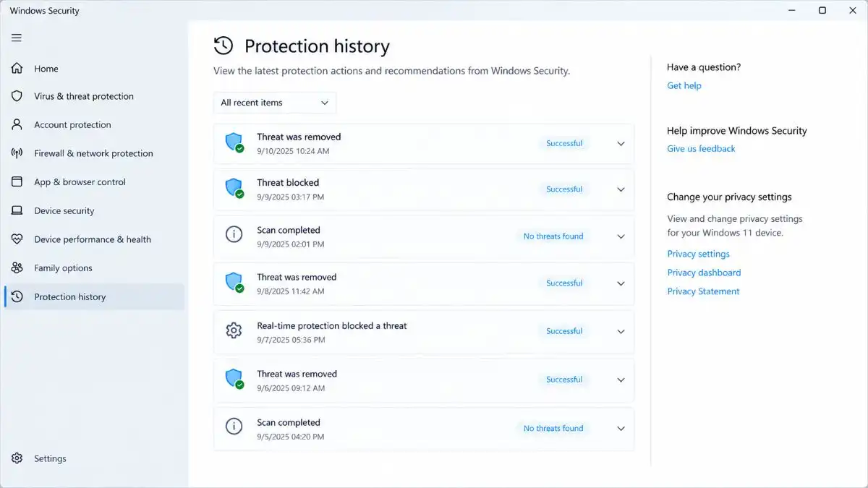Open Account protection page

coord(94,124)
